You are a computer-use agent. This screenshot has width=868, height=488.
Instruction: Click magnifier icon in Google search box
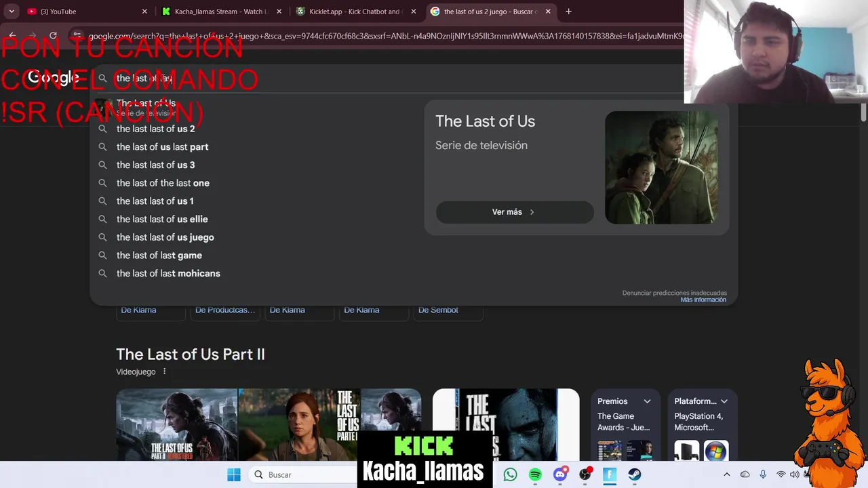click(102, 79)
